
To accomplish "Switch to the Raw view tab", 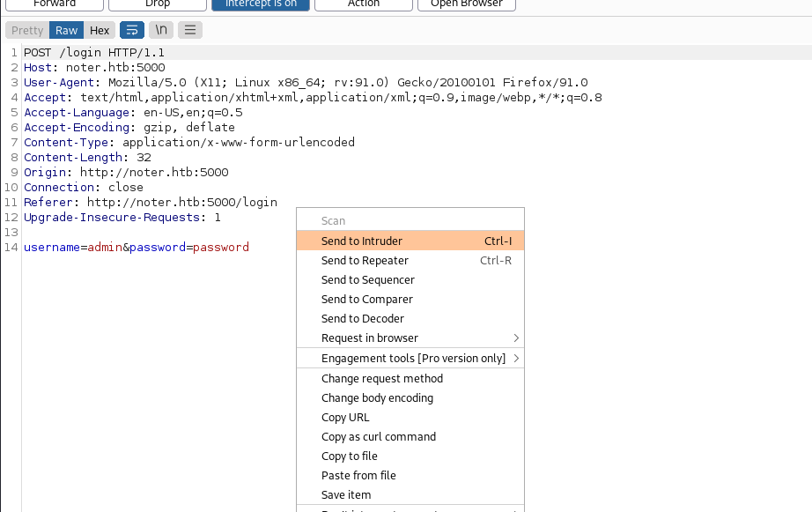I will pos(67,30).
